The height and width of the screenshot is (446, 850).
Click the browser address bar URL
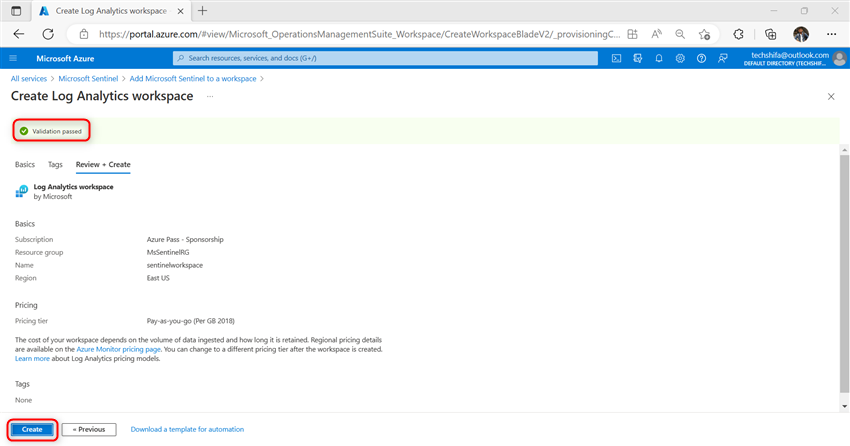[x=359, y=34]
